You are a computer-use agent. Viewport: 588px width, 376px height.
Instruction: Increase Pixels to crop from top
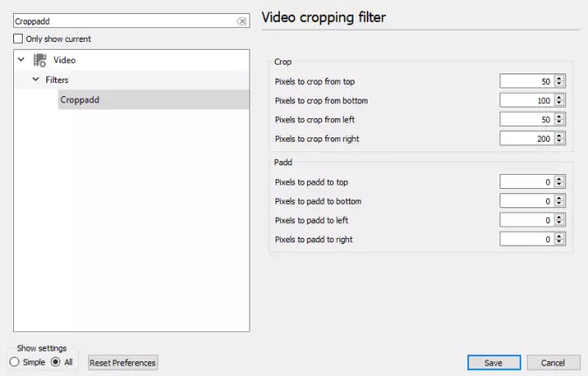pos(559,79)
